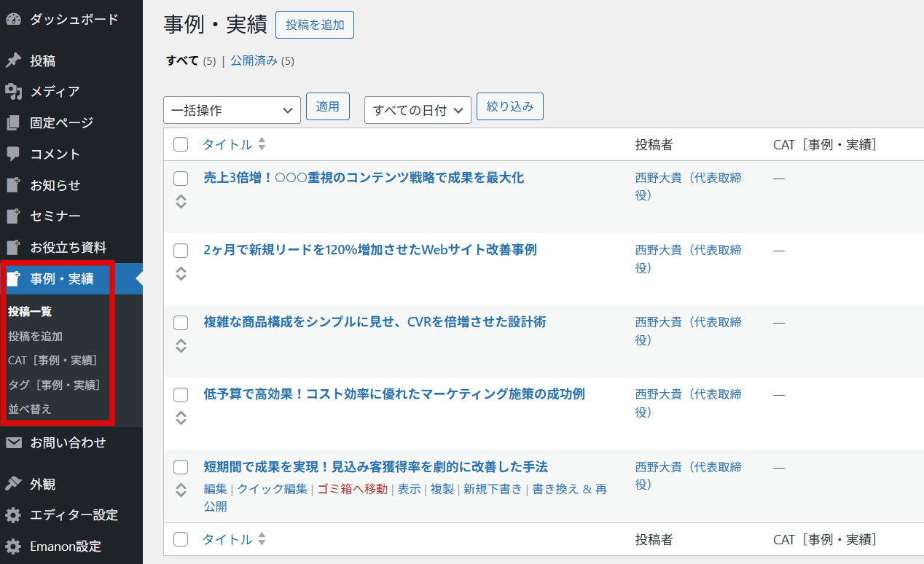Click the 絞り込み filter button
Viewport: 924px width, 564px height.
[509, 106]
